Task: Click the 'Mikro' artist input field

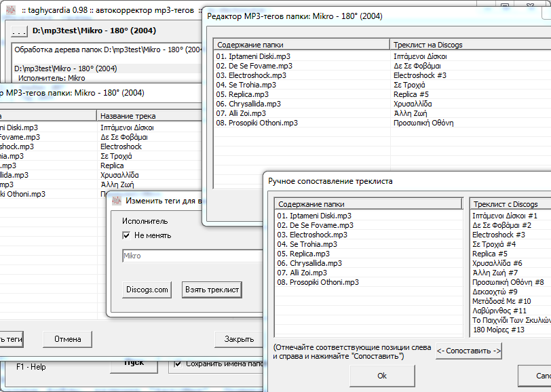Action: (193, 256)
